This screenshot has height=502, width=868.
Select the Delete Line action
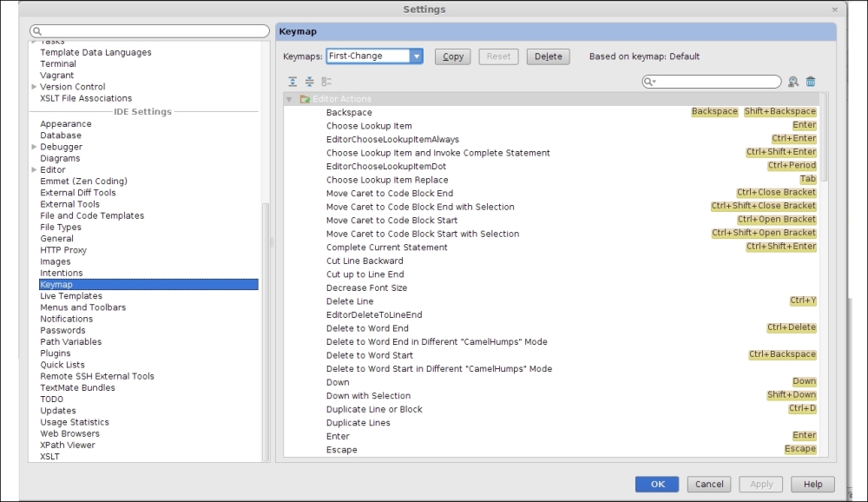click(x=551, y=301)
